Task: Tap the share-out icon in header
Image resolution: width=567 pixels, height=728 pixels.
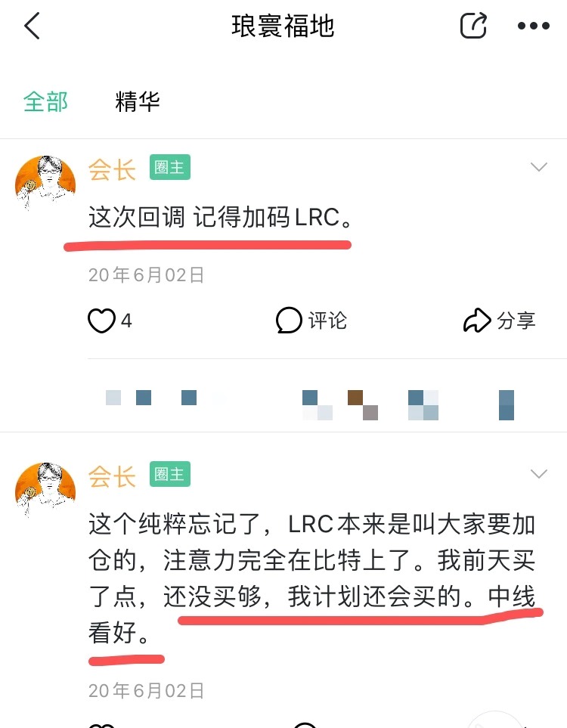Action: pos(473,25)
